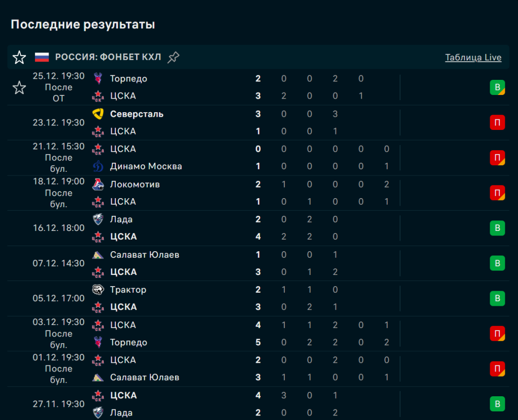Click the Russian flag icon
The width and height of the screenshot is (518, 420).
click(42, 57)
